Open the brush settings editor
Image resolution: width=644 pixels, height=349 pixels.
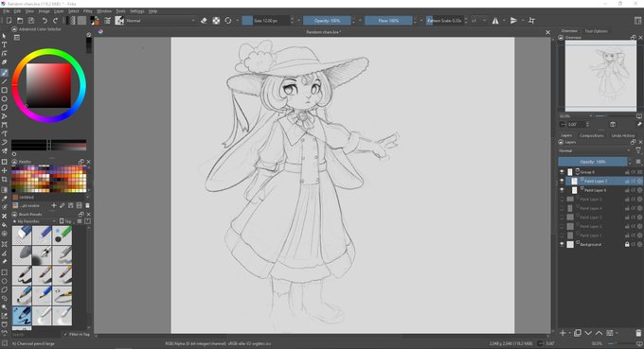108,21
